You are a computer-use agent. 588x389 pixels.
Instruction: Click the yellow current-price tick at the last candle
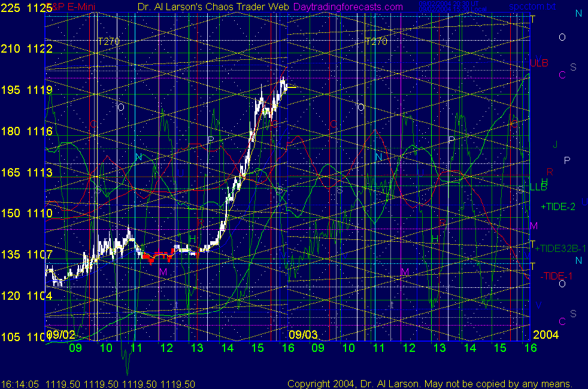pos(292,87)
